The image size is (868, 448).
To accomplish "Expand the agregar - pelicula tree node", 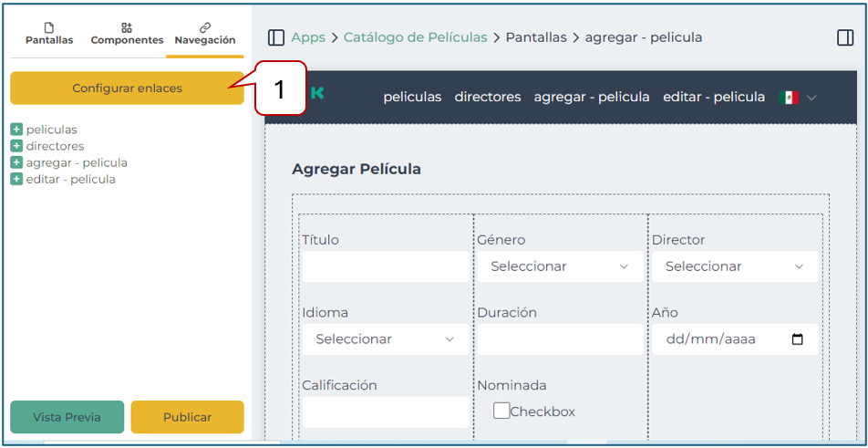I will 16,162.
